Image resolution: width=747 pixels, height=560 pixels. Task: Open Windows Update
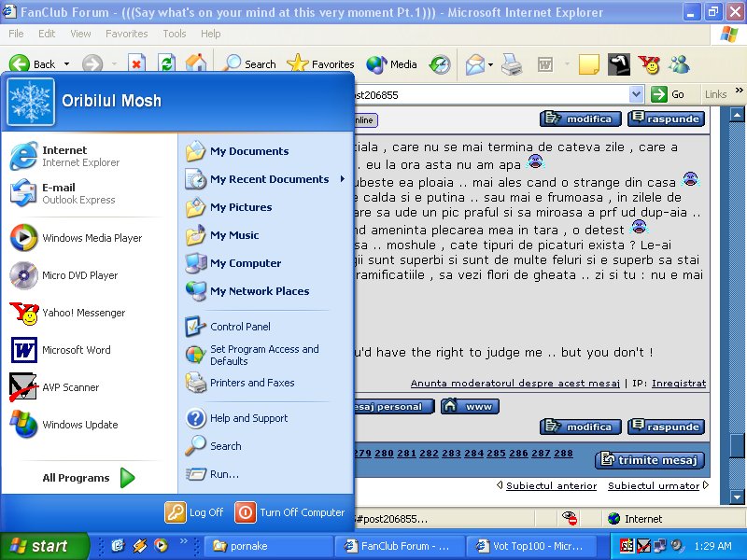(89, 425)
